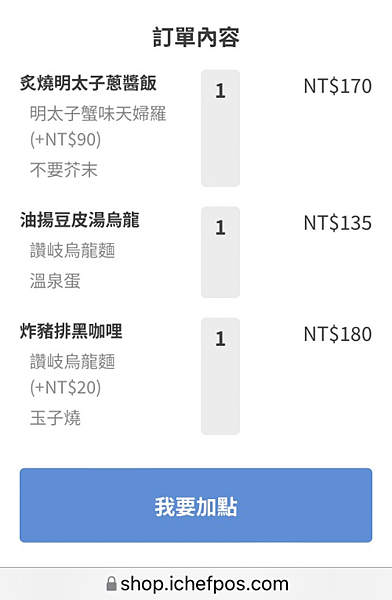
Task: Click the quantity box for 炙燒明太子蔥醬飯
Action: click(220, 128)
